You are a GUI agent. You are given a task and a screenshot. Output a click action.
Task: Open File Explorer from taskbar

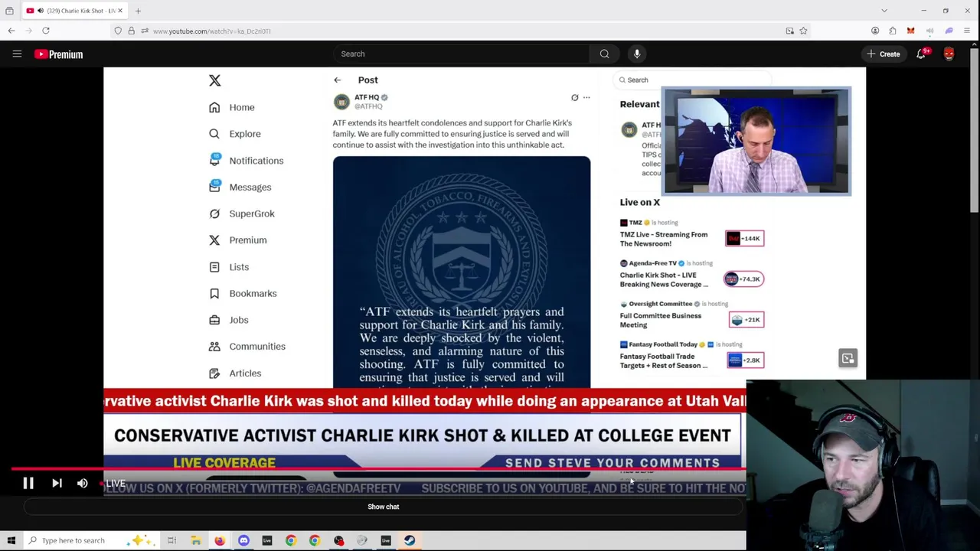(196, 540)
